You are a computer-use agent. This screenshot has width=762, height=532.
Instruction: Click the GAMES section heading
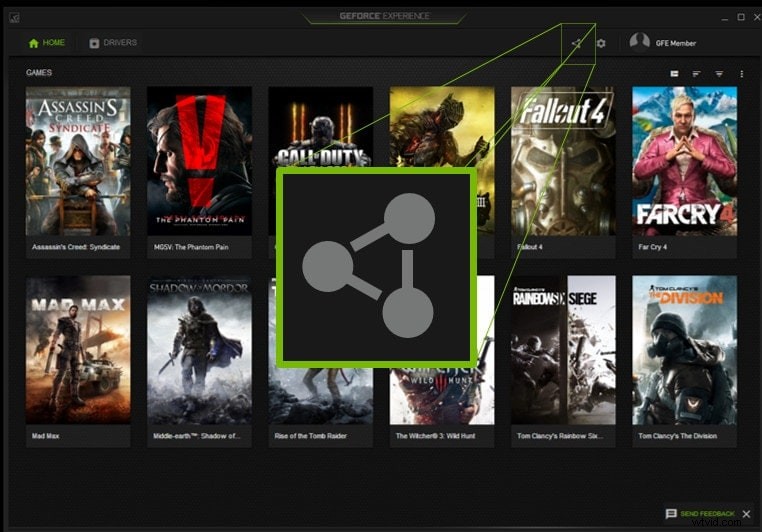(39, 72)
